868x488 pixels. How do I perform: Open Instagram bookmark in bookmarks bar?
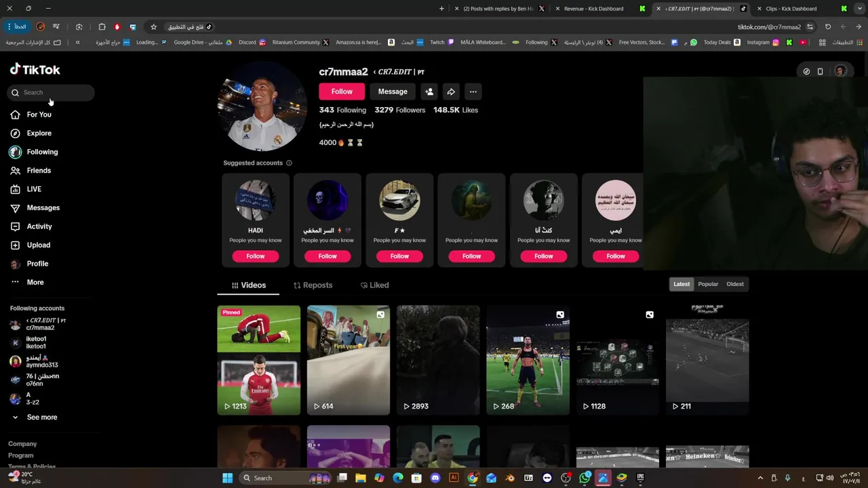pyautogui.click(x=764, y=42)
